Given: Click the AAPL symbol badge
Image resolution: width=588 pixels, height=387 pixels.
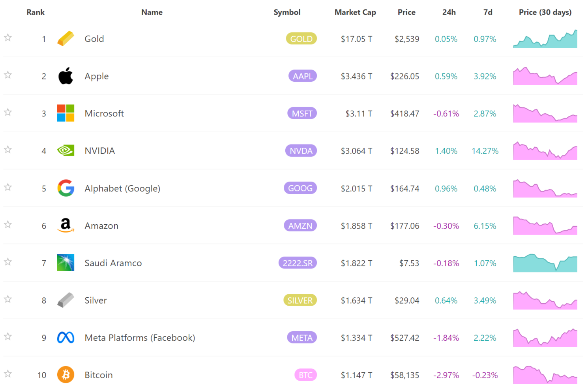Looking at the screenshot, I should pos(303,76).
